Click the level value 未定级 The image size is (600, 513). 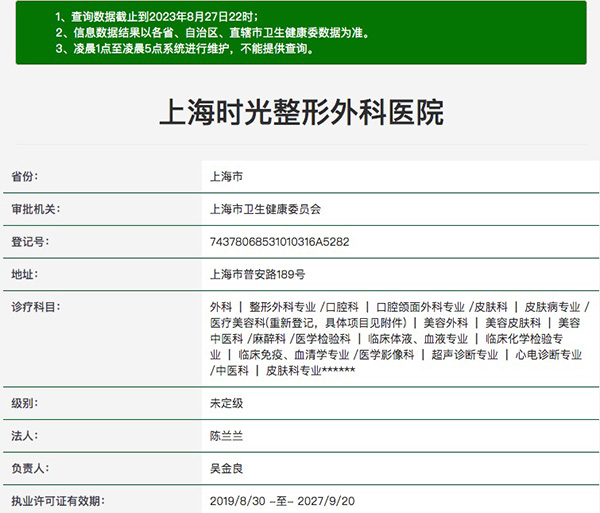point(227,403)
